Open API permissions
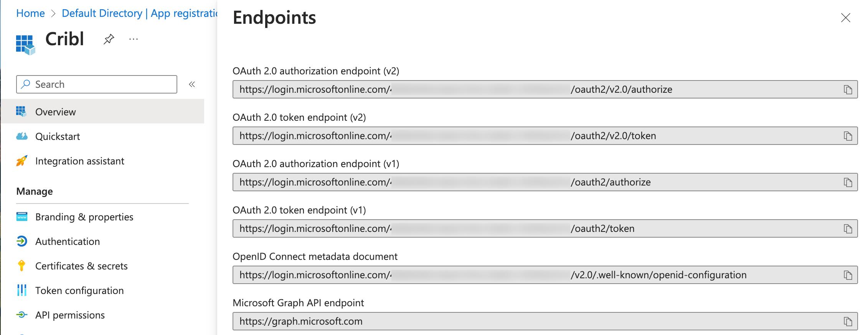Image resolution: width=868 pixels, height=335 pixels. (x=70, y=315)
